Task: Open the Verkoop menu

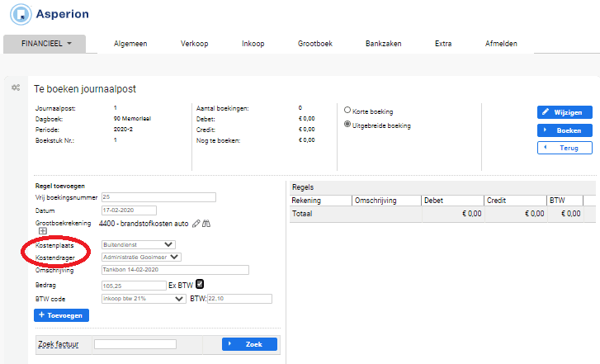Action: click(195, 44)
